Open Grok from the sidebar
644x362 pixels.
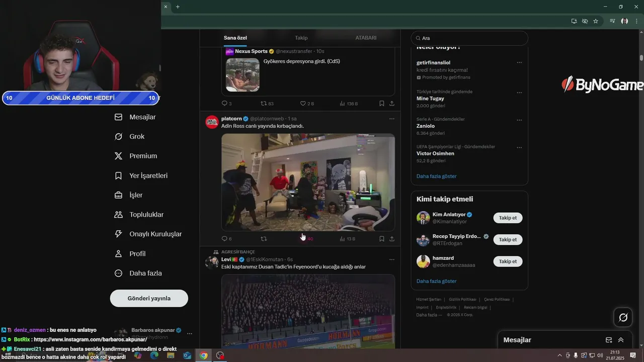pos(130,137)
